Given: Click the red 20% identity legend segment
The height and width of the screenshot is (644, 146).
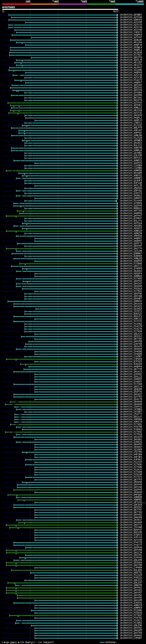Looking at the screenshot, I should 16,4.
